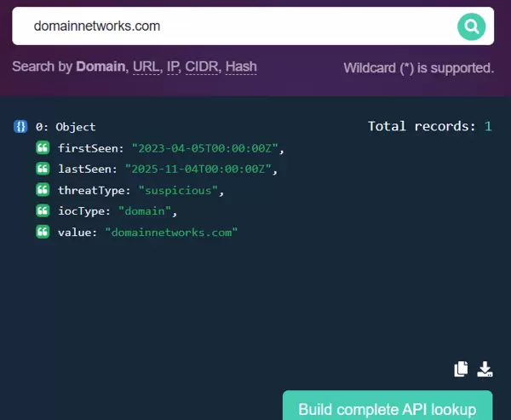Click the "suspicious" threatType value
The width and height of the screenshot is (511, 420).
click(x=179, y=190)
